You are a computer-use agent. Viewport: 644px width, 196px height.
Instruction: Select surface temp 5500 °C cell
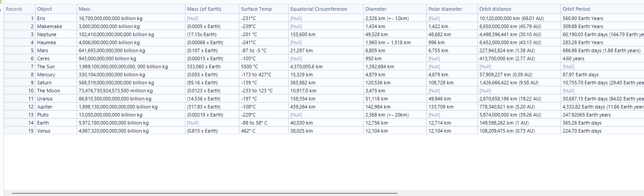[x=263, y=67]
